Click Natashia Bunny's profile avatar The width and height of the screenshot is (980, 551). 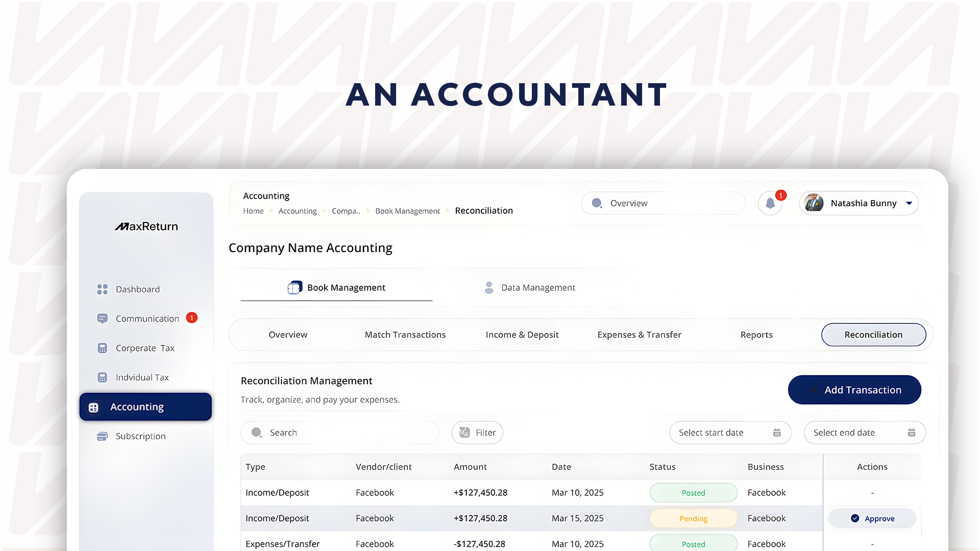click(814, 203)
